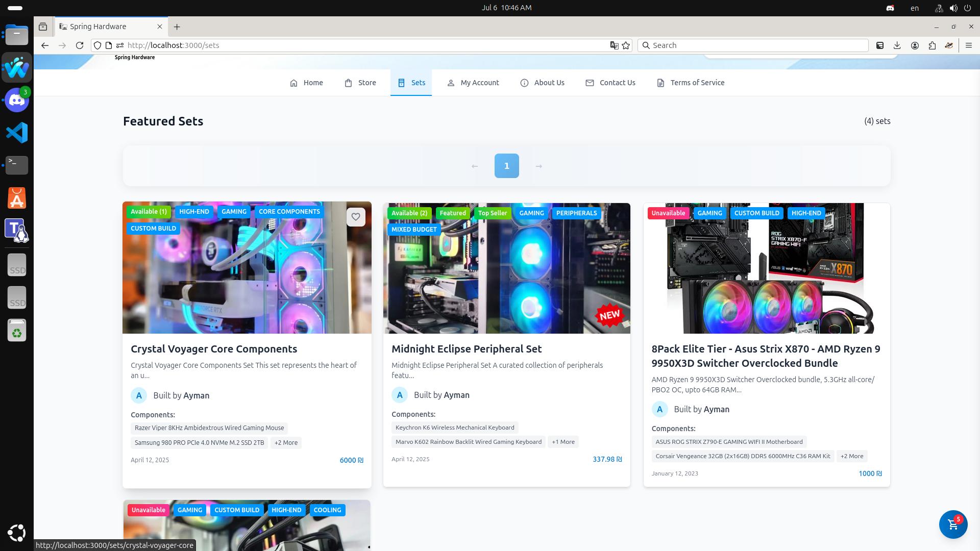This screenshot has width=980, height=551.
Task: Click Corsair Vengeance 32GB RAM chip
Action: point(743,456)
